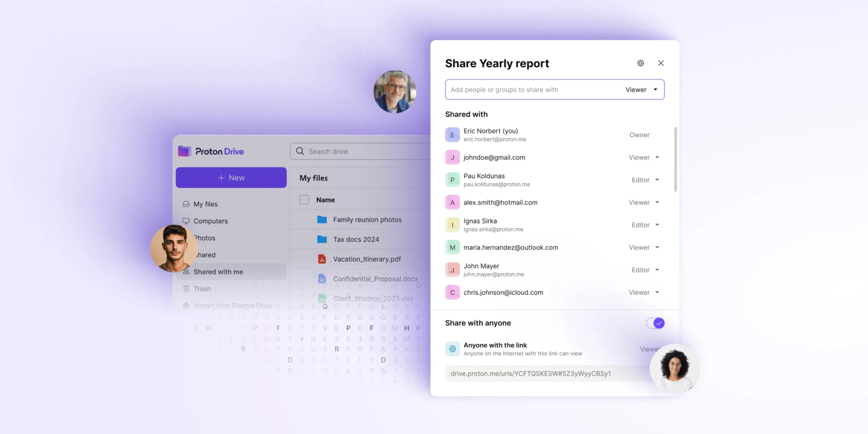Click the Import from Google Drive icon

coord(185,306)
